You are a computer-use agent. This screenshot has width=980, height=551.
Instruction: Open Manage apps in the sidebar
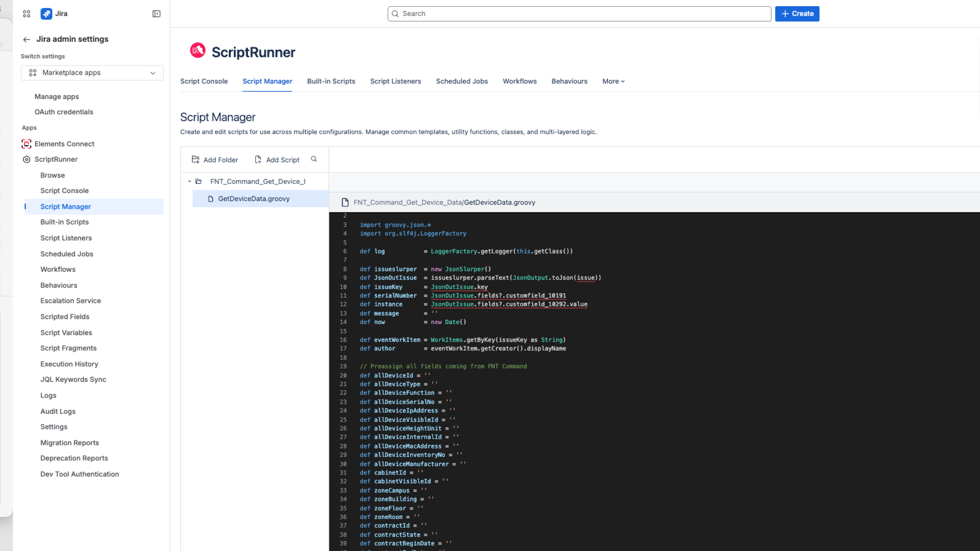click(x=57, y=96)
